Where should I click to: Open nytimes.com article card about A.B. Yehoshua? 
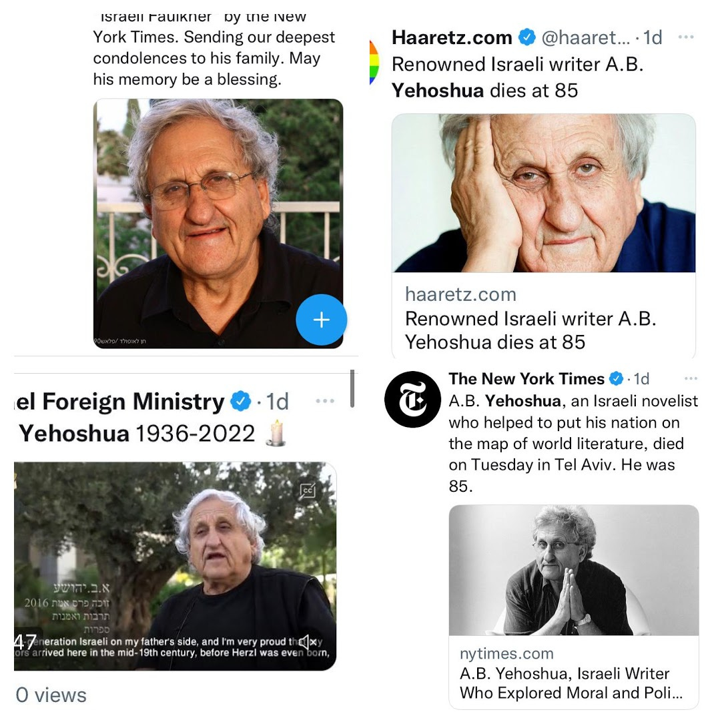coord(574,673)
